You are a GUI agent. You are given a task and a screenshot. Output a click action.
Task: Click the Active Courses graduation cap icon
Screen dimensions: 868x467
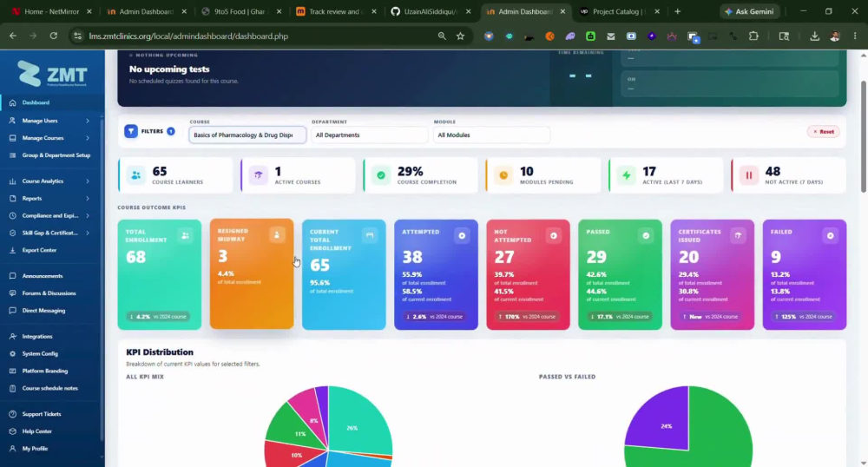(258, 175)
